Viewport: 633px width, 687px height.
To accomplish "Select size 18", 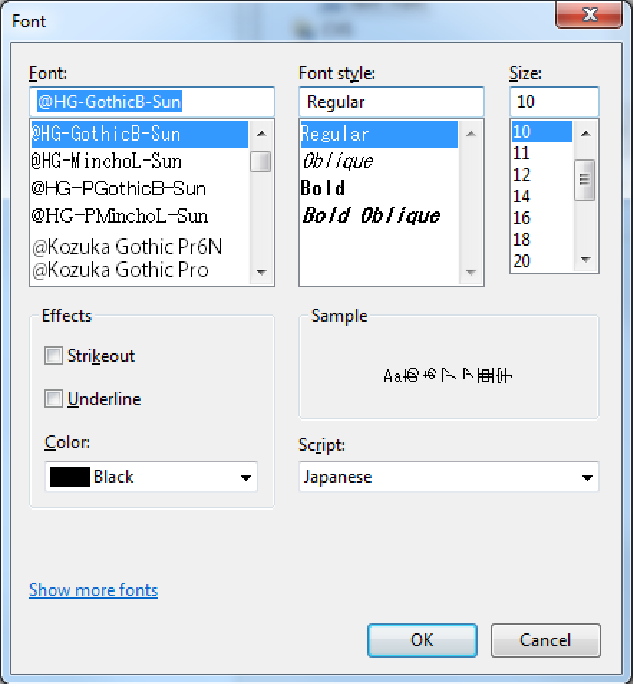I will 542,239.
